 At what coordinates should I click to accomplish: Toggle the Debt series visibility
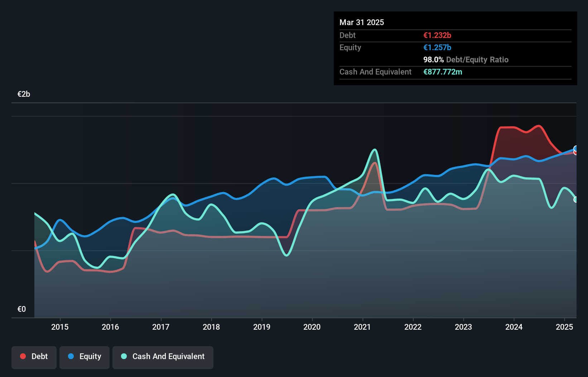pos(34,357)
